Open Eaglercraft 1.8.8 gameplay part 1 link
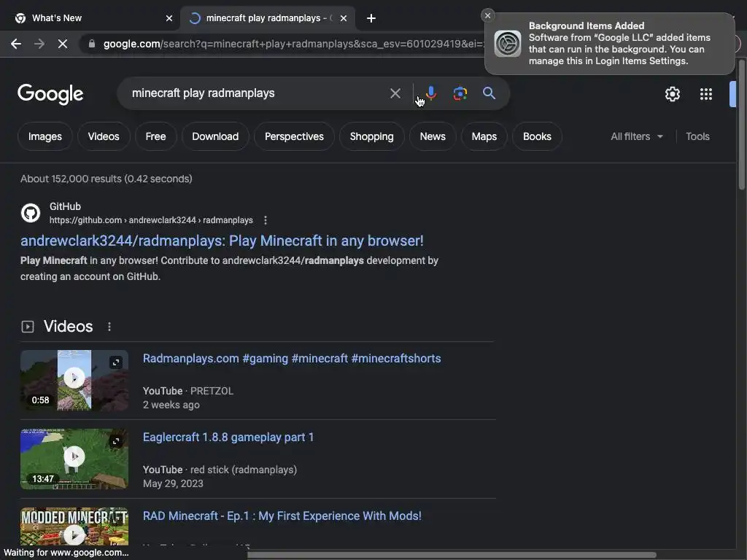The image size is (747, 560). click(x=228, y=437)
